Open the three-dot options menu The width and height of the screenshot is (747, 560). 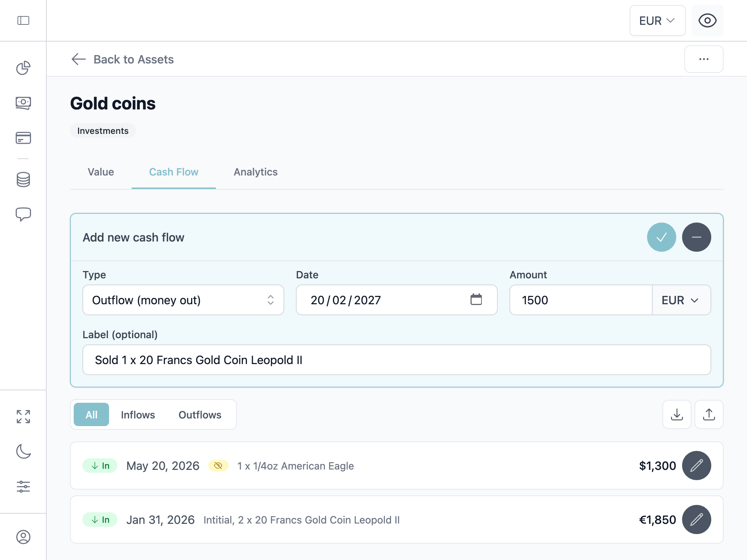tap(704, 59)
